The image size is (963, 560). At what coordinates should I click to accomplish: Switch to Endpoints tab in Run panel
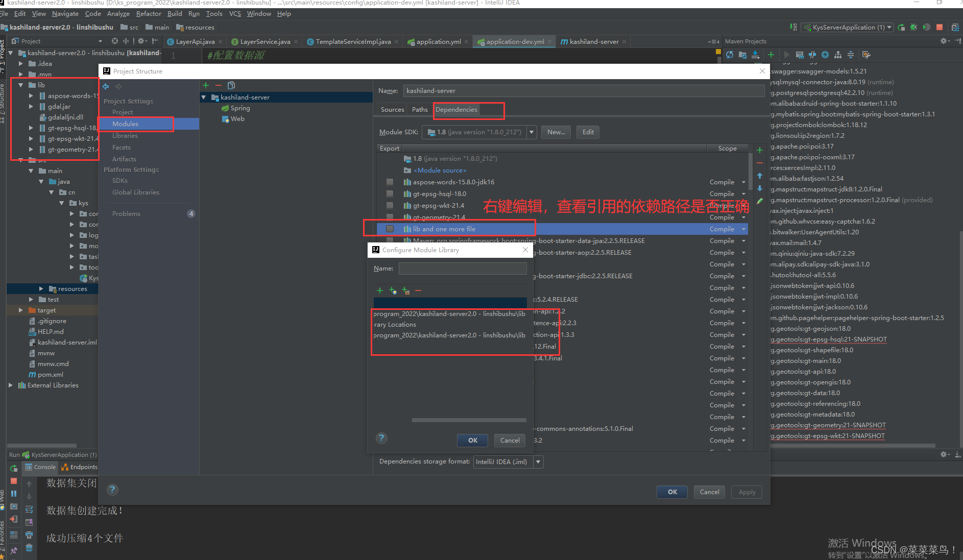[80, 467]
